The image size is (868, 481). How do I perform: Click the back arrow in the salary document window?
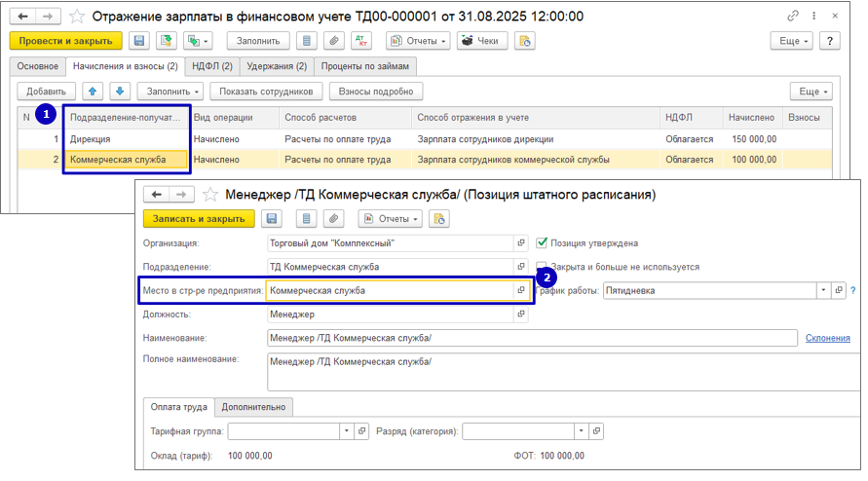tap(23, 17)
